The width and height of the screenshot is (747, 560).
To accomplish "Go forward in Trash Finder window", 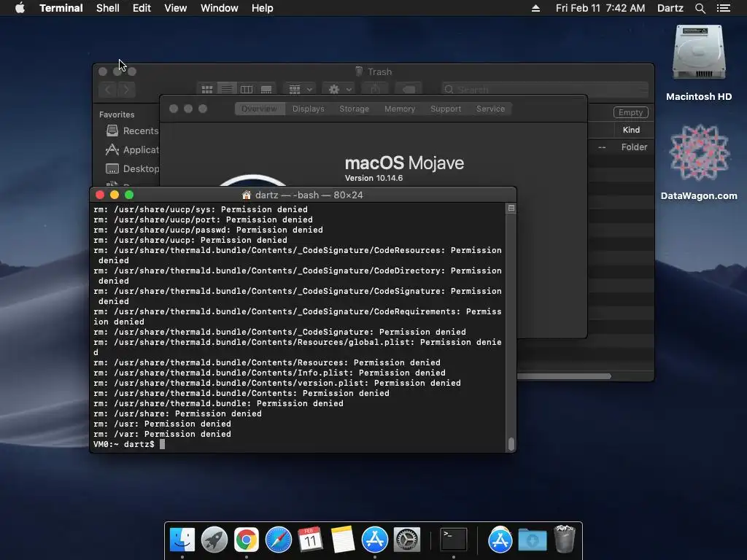I will click(126, 90).
